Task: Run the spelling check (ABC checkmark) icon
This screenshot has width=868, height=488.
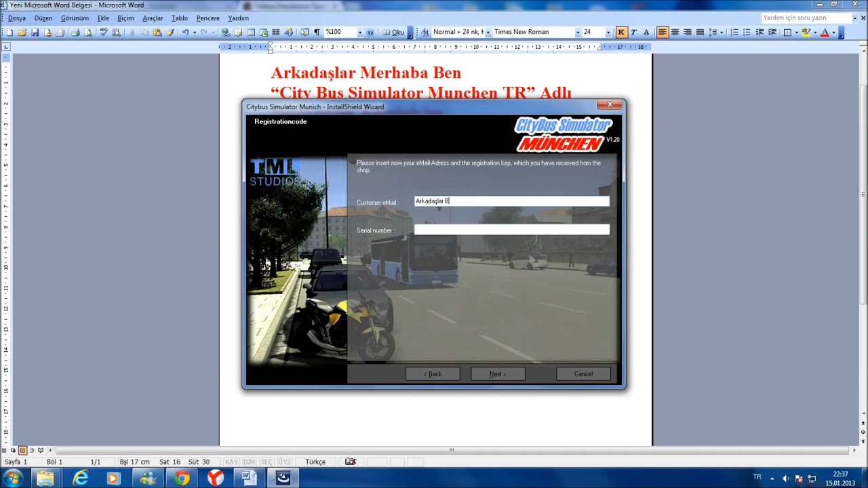Action: [x=104, y=32]
